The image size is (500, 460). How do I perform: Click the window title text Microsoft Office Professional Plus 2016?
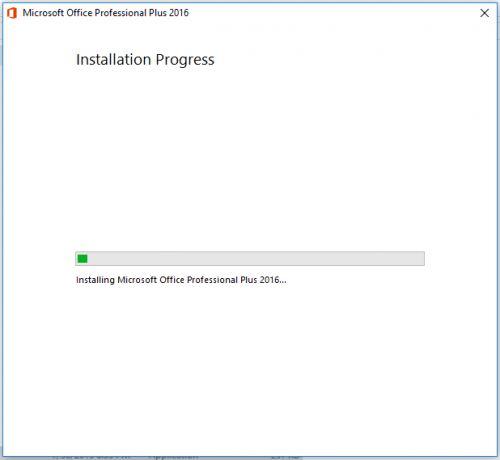[x=105, y=13]
